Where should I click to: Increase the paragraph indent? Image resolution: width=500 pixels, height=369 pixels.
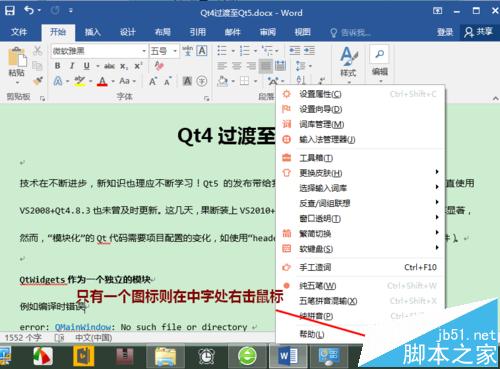click(x=309, y=51)
